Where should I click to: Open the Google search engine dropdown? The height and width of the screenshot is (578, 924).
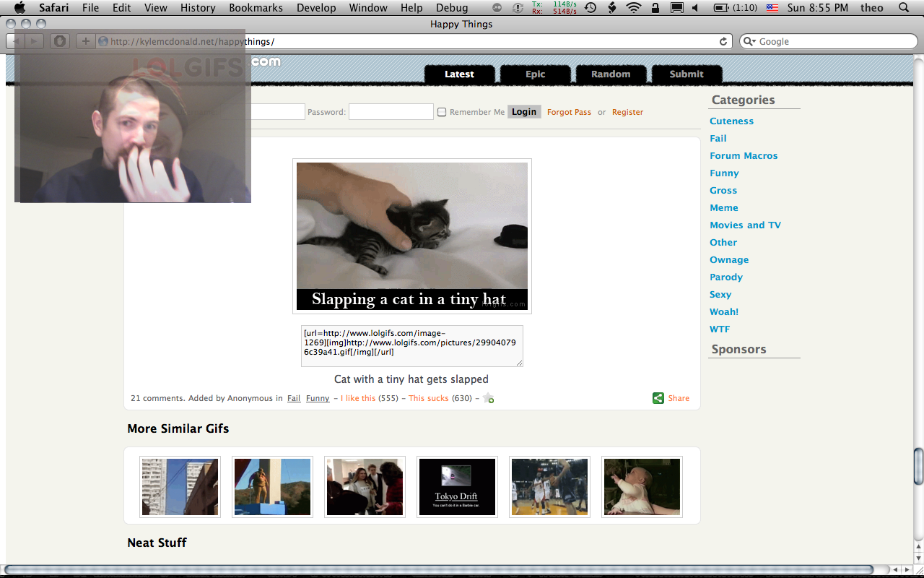click(x=750, y=42)
